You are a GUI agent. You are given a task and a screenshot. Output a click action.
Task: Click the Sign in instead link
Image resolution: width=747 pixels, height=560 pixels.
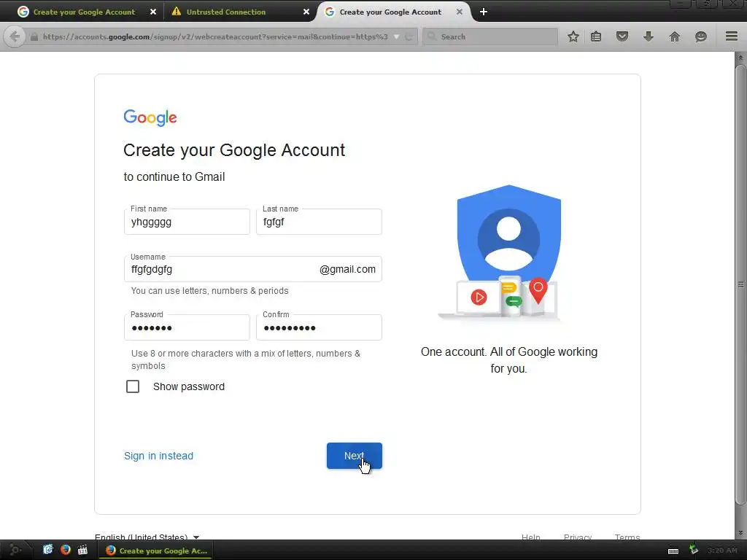tap(158, 456)
